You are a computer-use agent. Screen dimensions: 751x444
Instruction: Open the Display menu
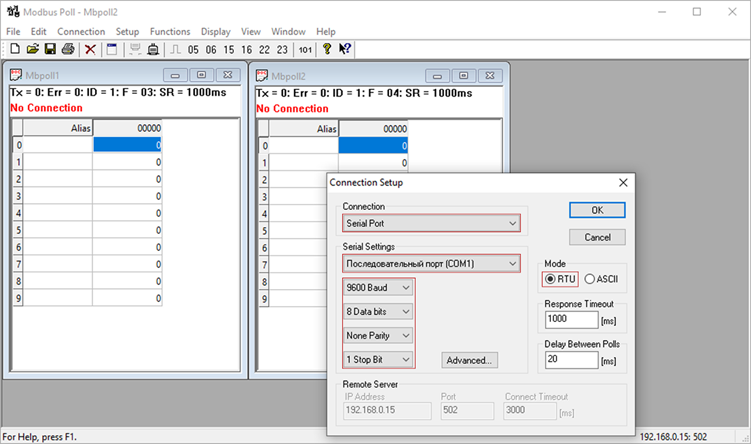click(x=216, y=32)
